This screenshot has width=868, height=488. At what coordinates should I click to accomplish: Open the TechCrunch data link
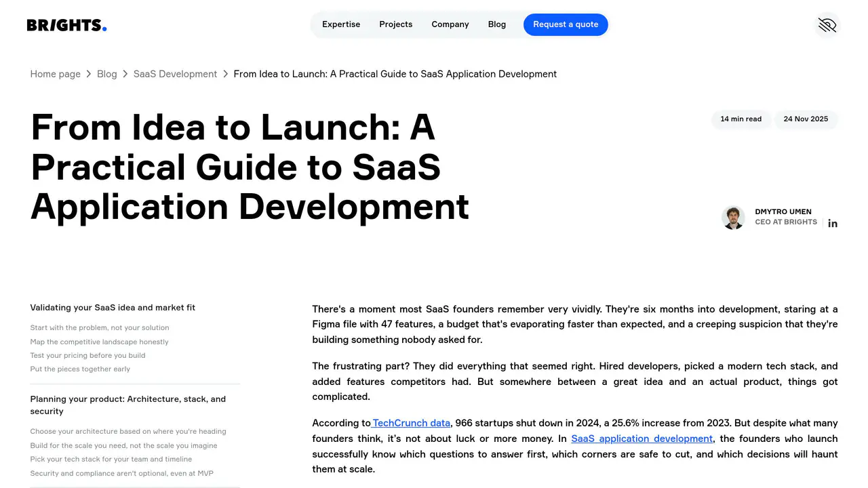pos(410,423)
